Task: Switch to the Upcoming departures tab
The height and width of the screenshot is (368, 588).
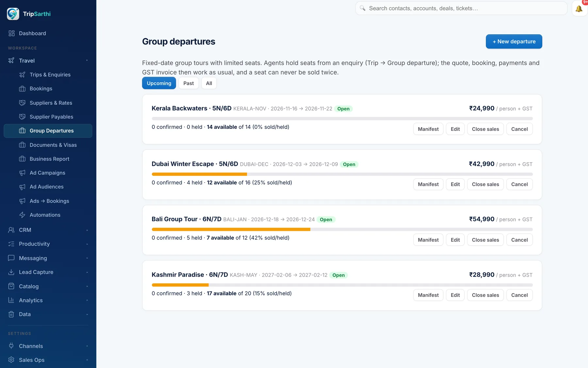Action: 159,83
